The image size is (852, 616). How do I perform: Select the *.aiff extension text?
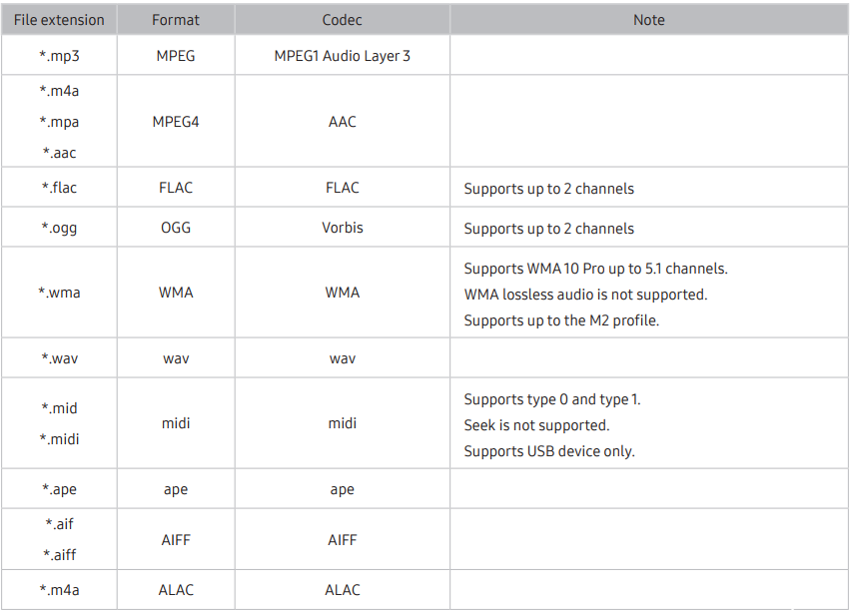[59, 555]
